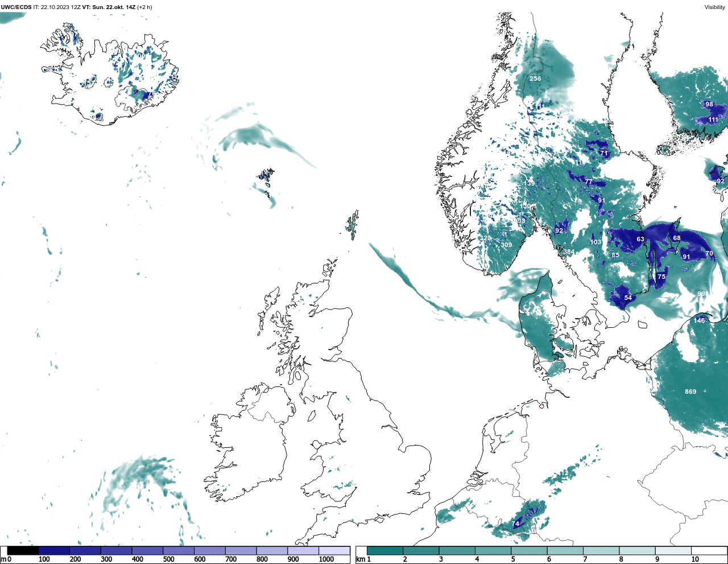Click the '54' value in southern Sweden
728x564 pixels.
click(x=628, y=298)
